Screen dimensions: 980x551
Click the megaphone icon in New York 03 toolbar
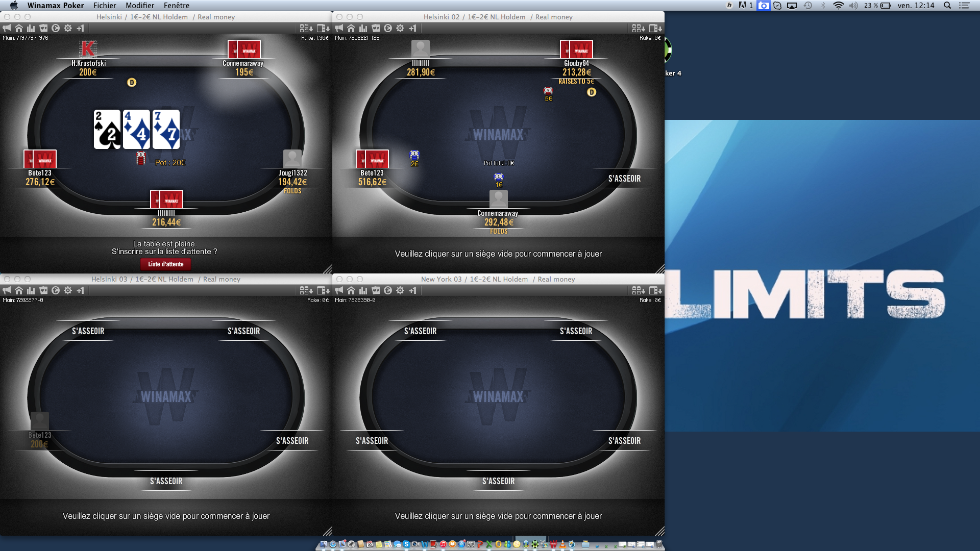tap(339, 290)
